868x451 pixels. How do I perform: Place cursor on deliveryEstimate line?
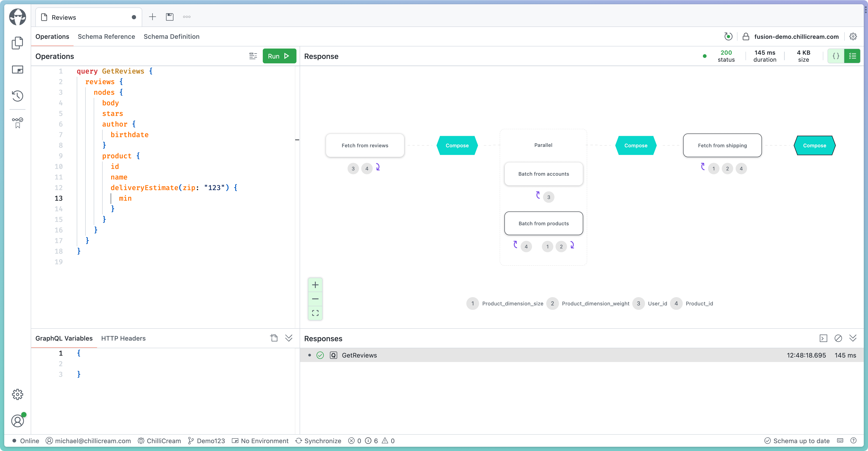(x=174, y=188)
